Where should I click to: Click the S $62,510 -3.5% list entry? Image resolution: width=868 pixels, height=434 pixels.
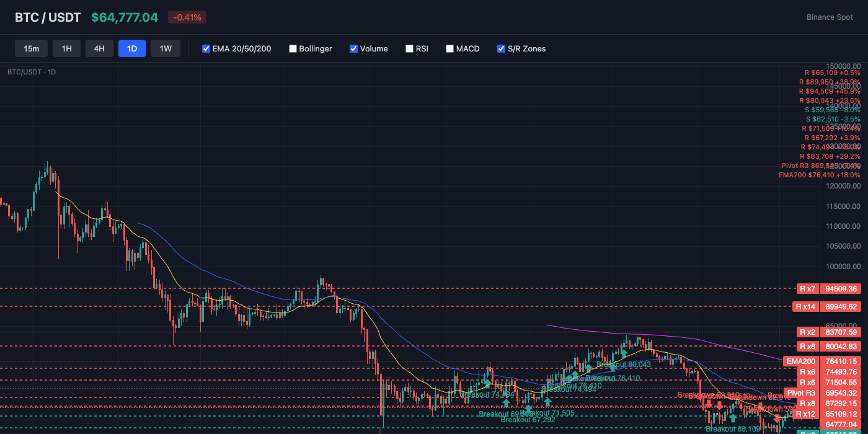[833, 119]
